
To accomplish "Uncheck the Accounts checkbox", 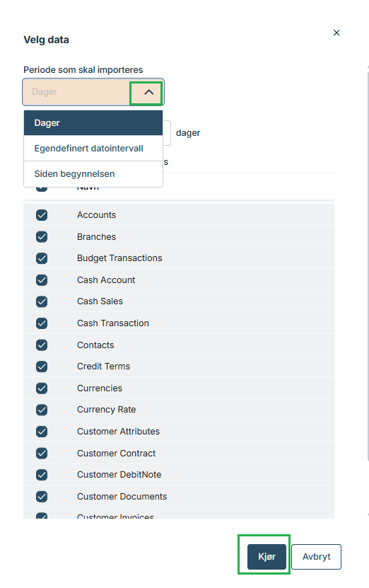I will point(42,215).
